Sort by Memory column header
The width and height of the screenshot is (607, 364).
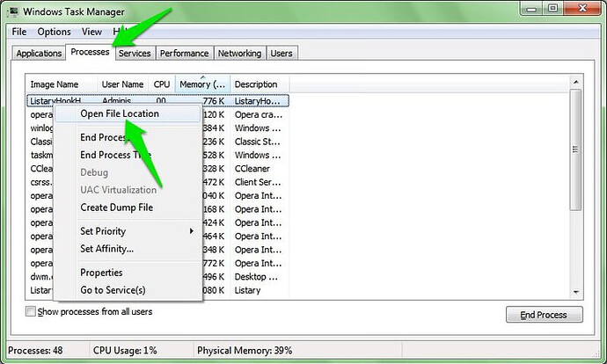(202, 84)
